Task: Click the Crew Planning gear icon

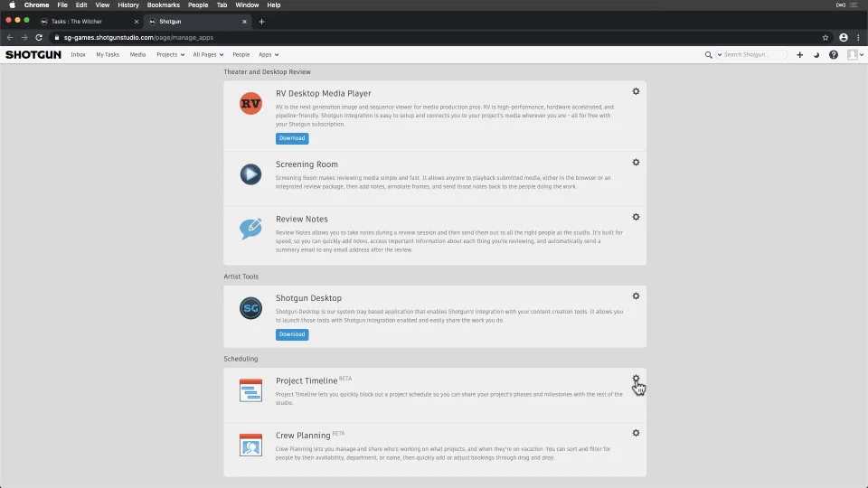Action: (636, 433)
